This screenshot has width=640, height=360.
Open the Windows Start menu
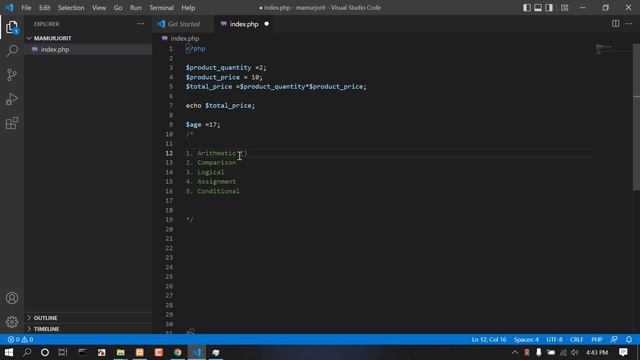pos(9,352)
